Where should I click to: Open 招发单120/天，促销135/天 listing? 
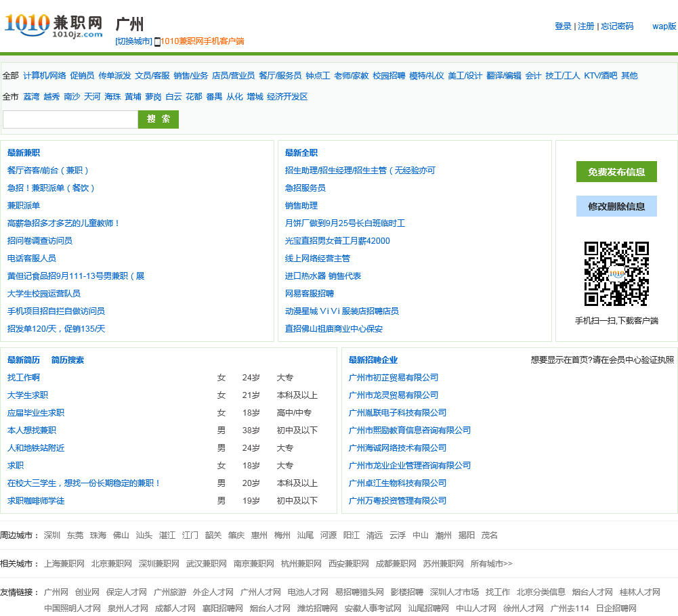pyautogui.click(x=56, y=328)
